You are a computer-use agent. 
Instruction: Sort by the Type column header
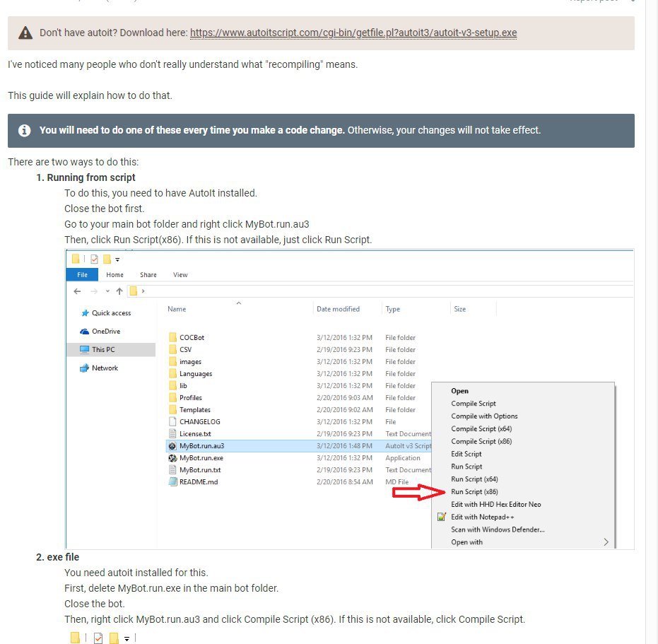click(393, 309)
